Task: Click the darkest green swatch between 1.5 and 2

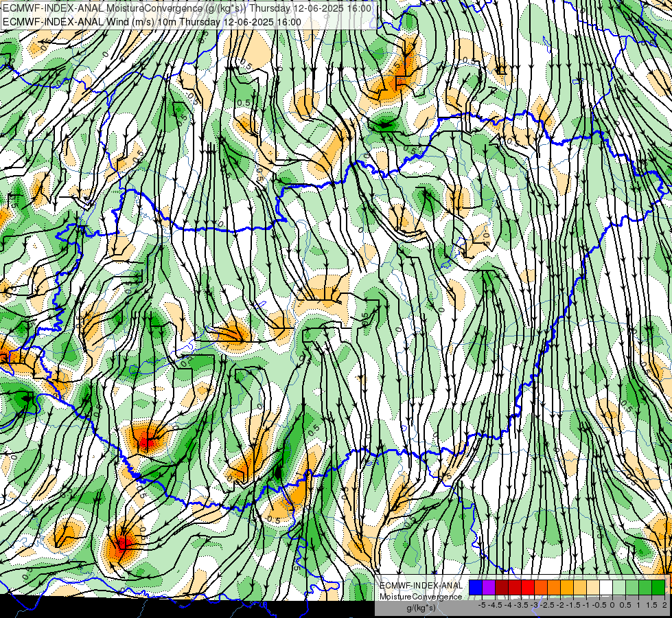Action: click(x=658, y=587)
